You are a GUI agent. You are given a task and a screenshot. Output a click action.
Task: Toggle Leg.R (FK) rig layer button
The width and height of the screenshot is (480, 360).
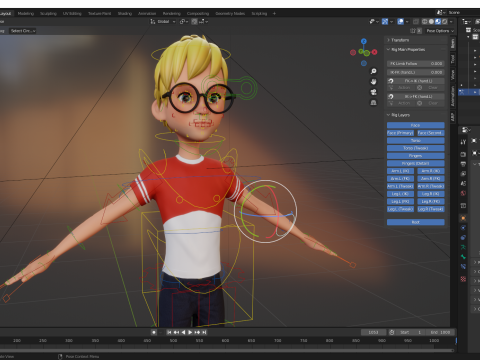tap(431, 202)
